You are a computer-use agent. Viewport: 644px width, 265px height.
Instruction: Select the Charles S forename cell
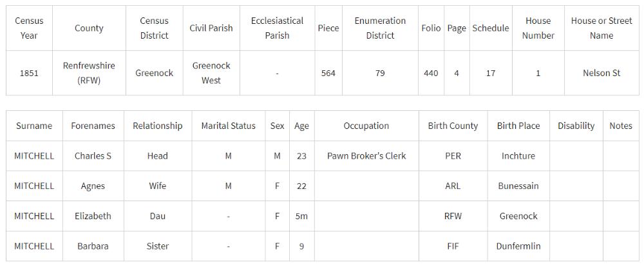pos(93,156)
